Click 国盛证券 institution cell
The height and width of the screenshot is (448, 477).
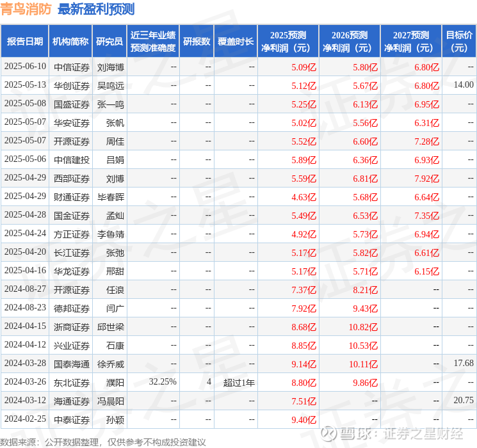[72, 104]
